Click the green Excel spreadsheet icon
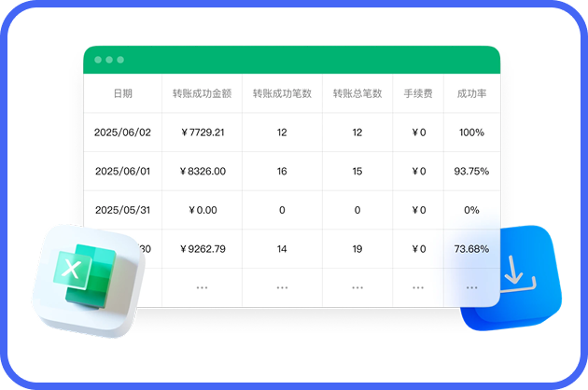588x390 pixels. 84,272
